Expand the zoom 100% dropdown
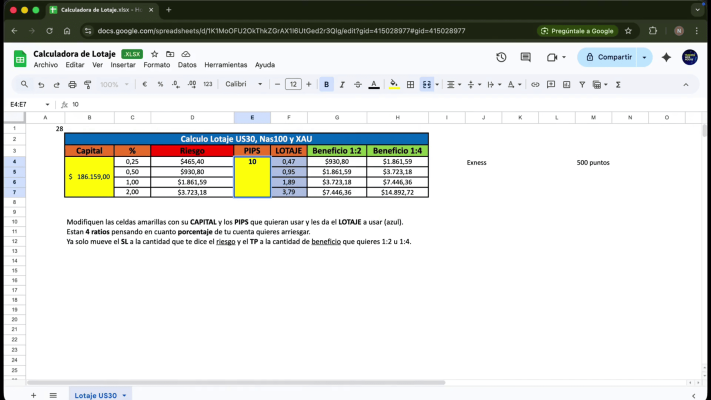 click(x=114, y=84)
